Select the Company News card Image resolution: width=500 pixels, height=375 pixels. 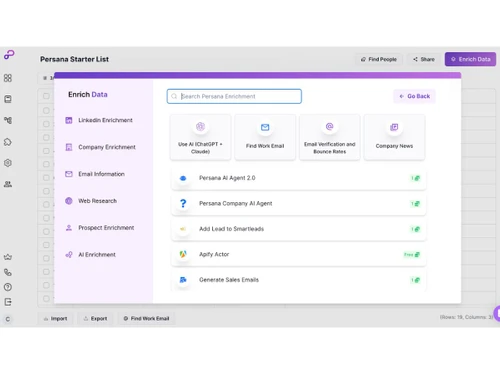394,137
